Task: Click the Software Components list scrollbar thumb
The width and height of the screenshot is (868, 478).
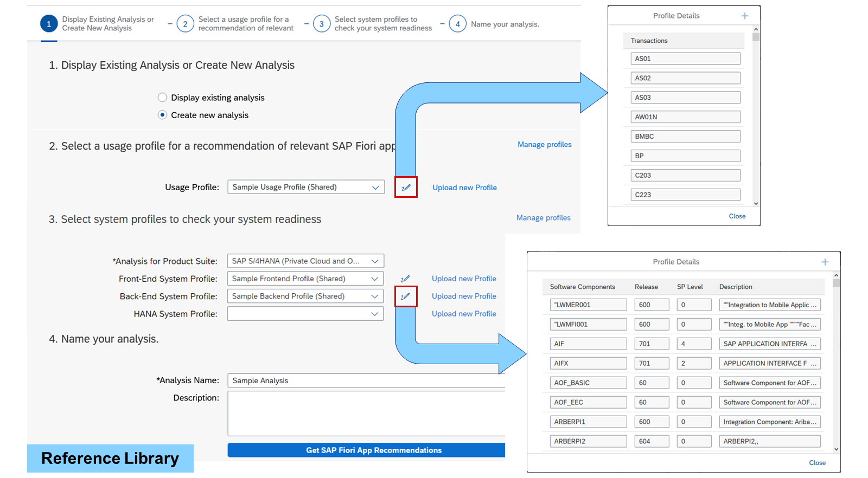Action: pyautogui.click(x=836, y=282)
